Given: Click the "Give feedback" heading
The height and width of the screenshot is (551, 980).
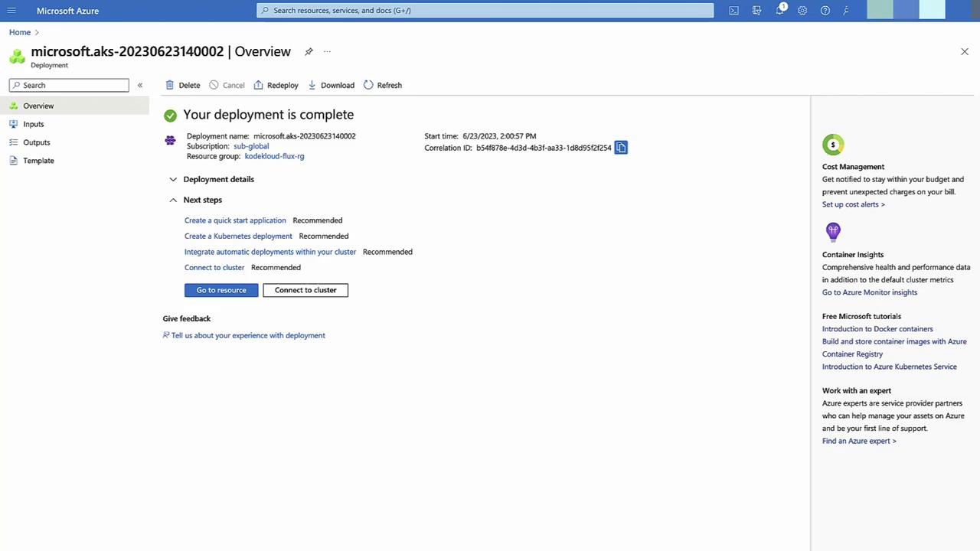Looking at the screenshot, I should click(x=187, y=318).
